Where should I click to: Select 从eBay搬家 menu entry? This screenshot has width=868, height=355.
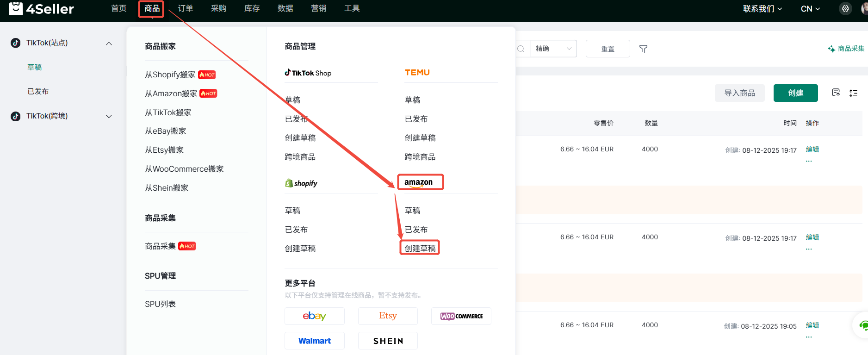point(165,131)
